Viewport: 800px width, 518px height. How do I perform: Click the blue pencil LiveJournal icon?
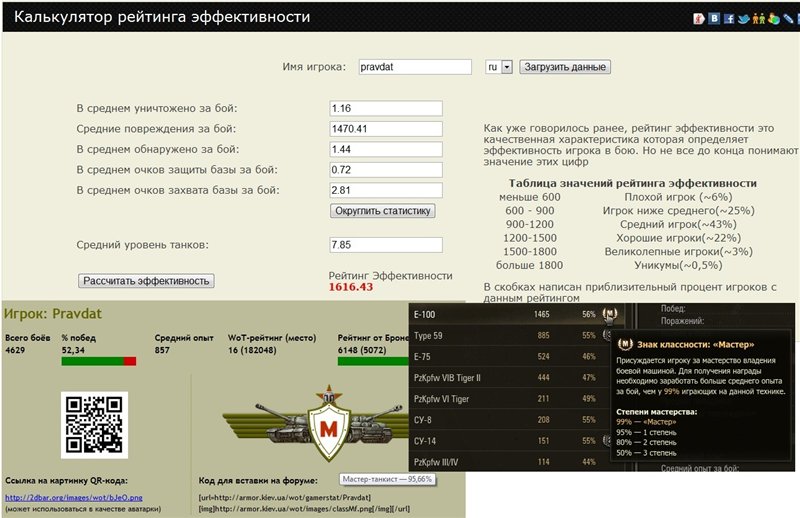(x=789, y=18)
